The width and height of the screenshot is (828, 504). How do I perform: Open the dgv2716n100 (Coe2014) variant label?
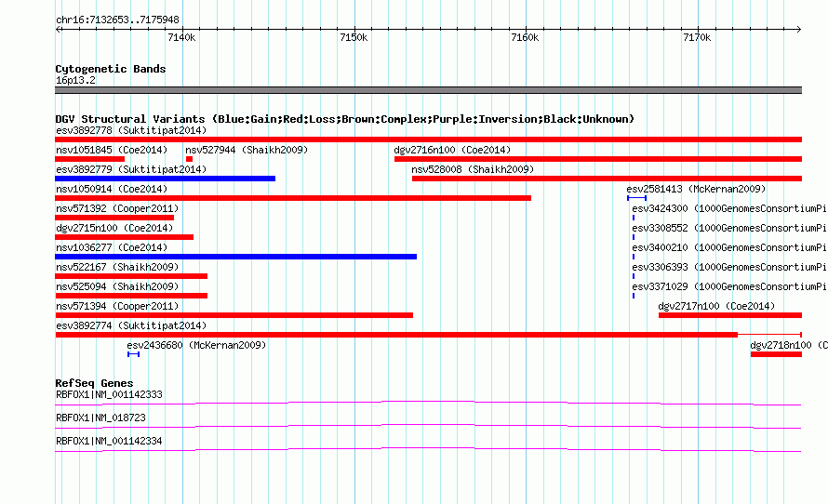click(452, 150)
